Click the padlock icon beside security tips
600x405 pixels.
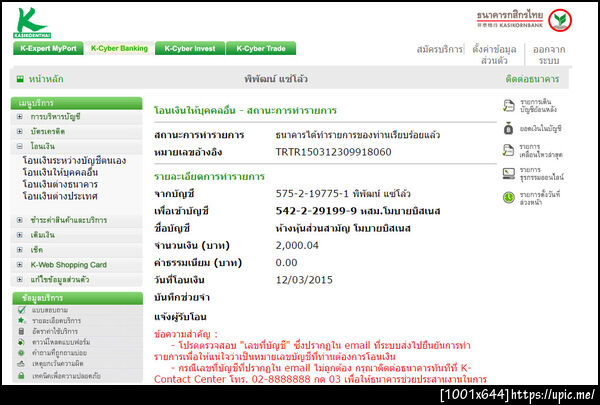(21, 376)
